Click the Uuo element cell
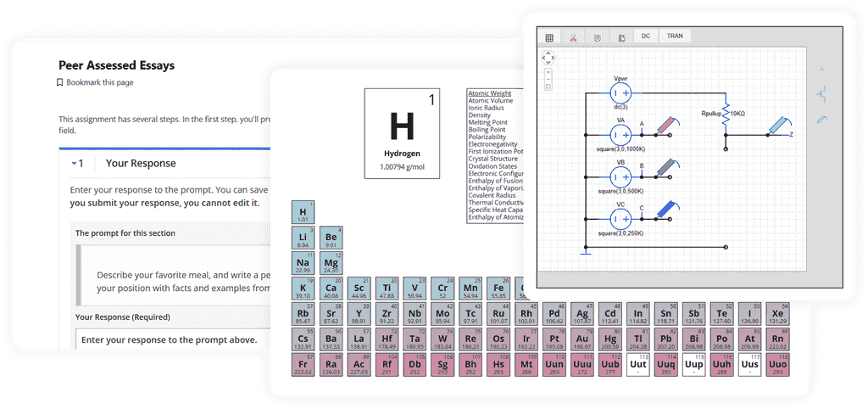 (x=777, y=365)
